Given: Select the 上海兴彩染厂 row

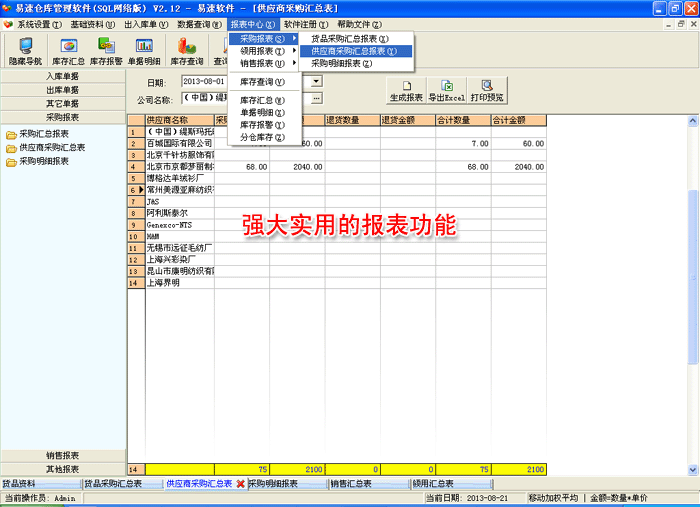Looking at the screenshot, I should pos(337,260).
